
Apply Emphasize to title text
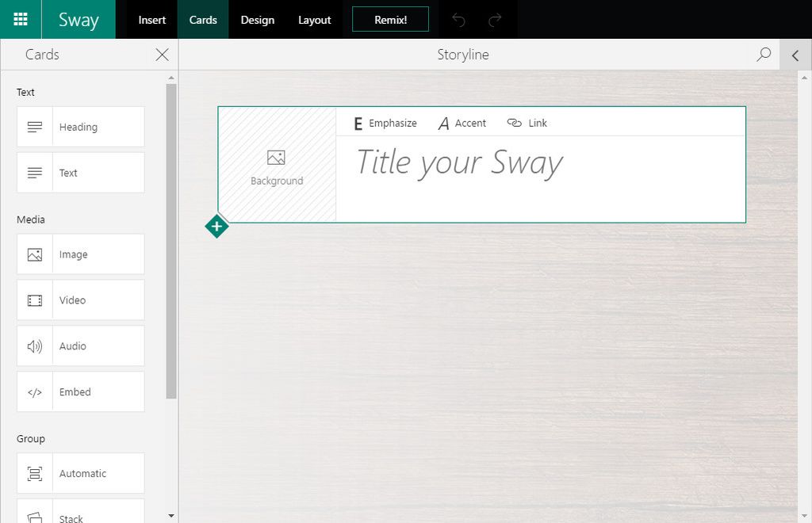click(385, 123)
